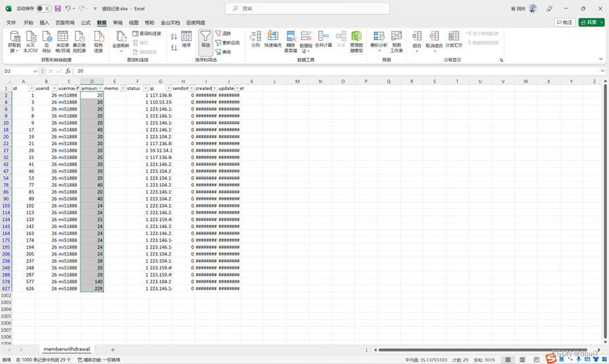
Task: Import data From Text/CSV (从文本/CSV)
Action: [30, 42]
